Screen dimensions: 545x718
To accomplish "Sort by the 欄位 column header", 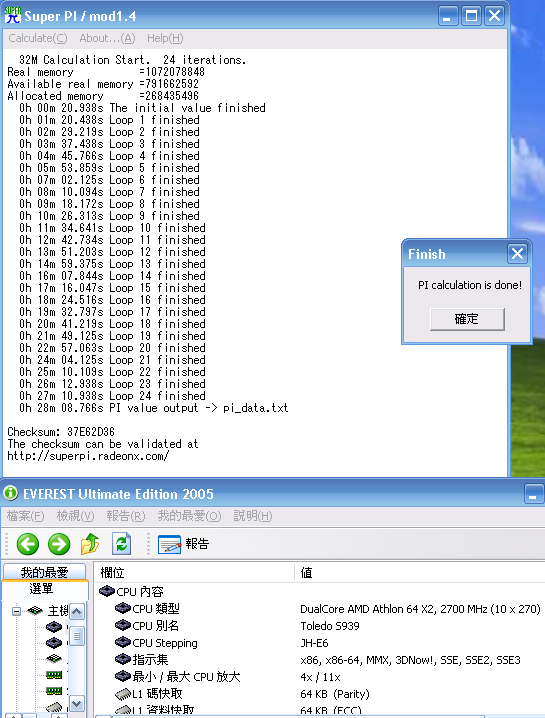I will [194, 572].
